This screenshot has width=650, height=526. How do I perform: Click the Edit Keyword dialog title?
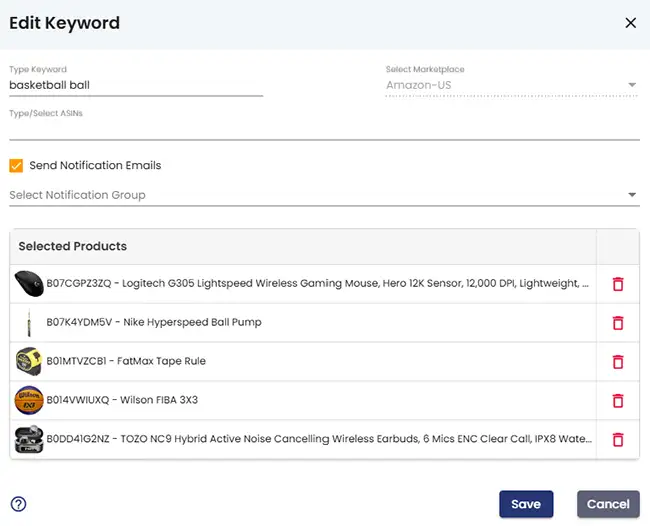click(64, 23)
